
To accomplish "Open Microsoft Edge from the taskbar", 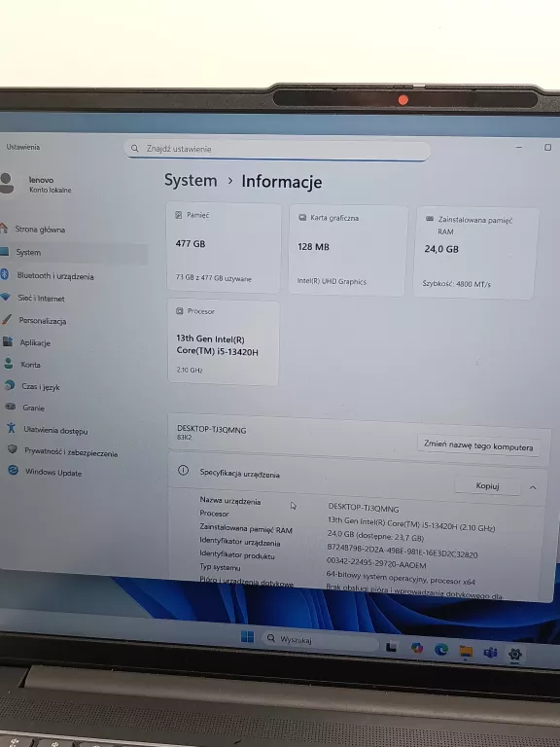I will point(441,650).
